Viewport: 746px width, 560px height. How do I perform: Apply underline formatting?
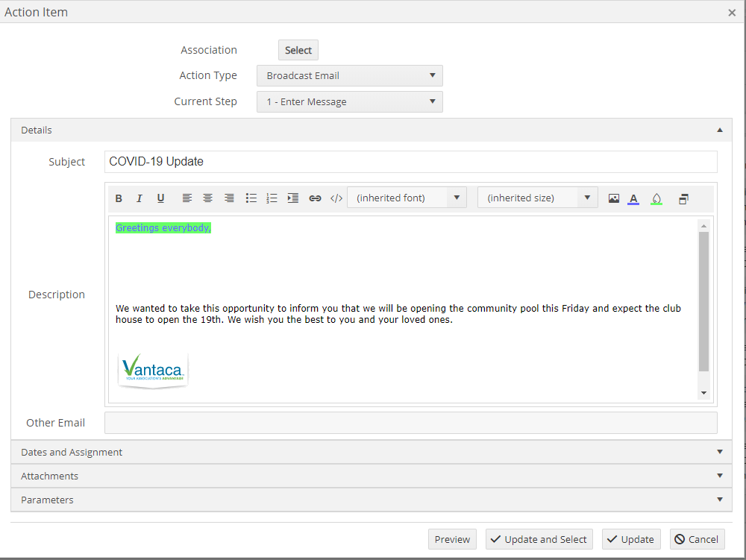click(160, 198)
